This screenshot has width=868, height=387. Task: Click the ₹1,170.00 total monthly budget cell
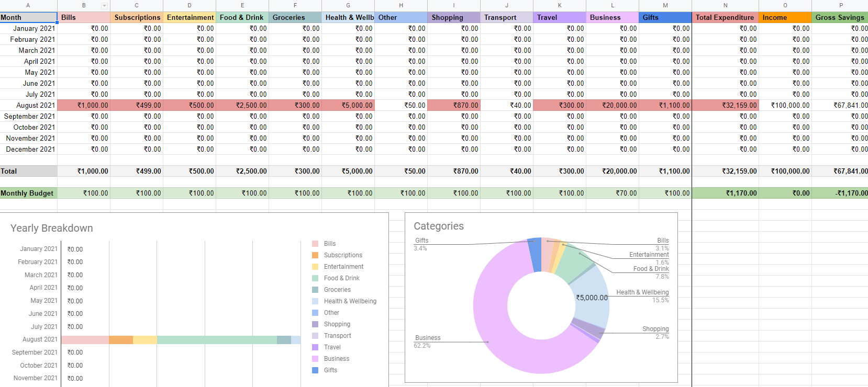[x=725, y=193]
